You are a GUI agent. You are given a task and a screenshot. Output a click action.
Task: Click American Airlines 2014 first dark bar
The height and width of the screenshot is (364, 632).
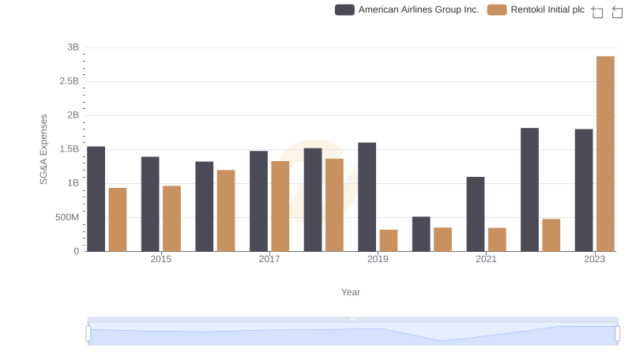[96, 199]
